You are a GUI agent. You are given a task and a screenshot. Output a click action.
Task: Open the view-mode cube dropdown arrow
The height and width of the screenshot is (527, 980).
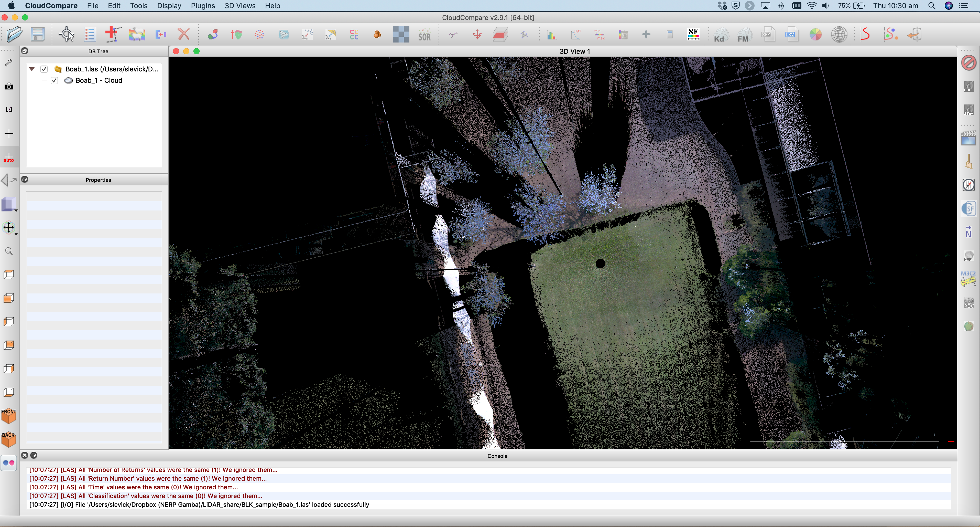(16, 210)
